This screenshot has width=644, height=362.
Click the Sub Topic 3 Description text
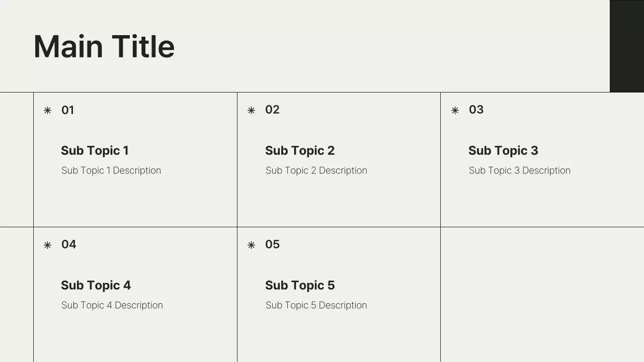tap(520, 170)
